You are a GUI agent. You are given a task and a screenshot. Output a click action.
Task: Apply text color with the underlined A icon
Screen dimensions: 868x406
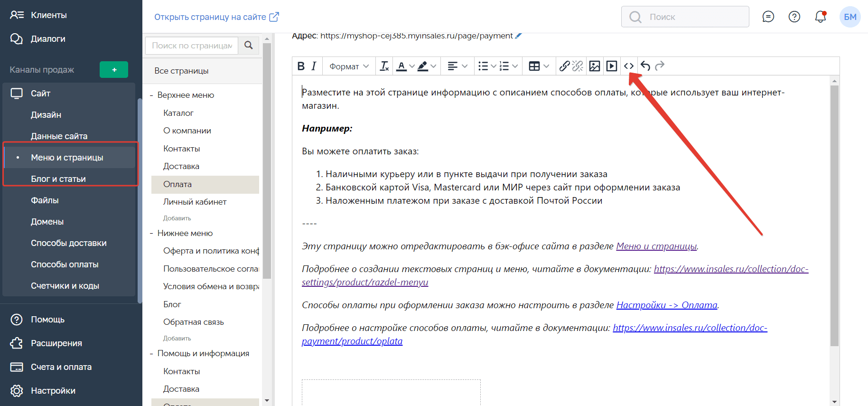tap(401, 66)
